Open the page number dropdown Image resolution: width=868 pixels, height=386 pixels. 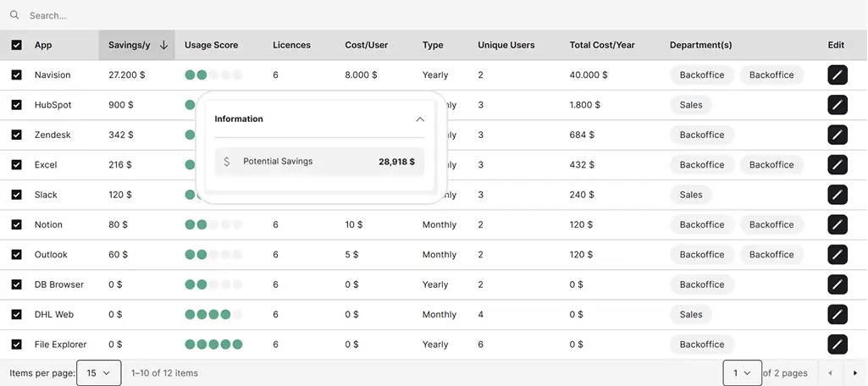point(742,373)
